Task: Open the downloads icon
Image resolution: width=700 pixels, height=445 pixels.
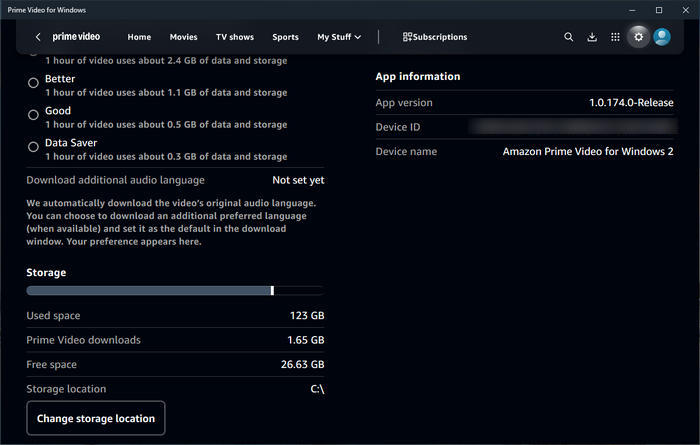Action: [x=592, y=37]
